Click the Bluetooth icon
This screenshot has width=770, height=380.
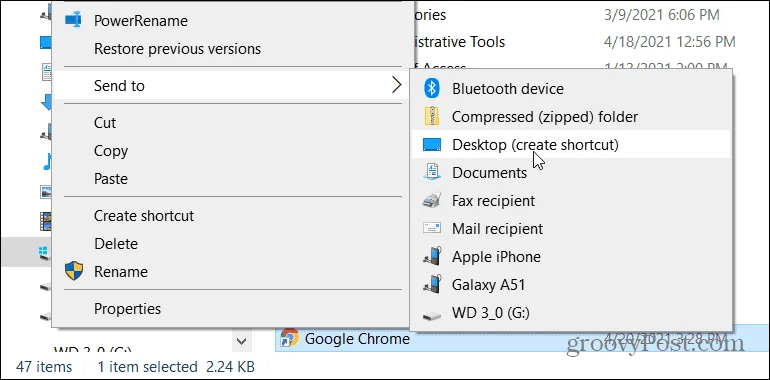[432, 89]
